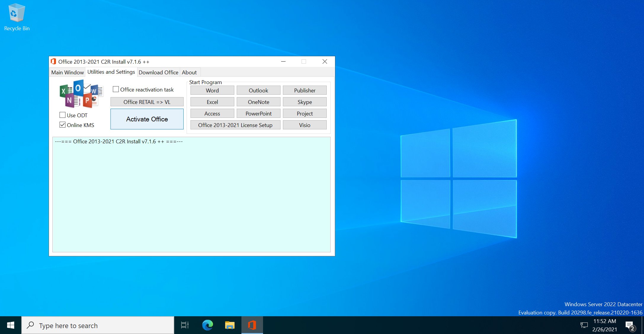Open Office 2013-2021 License Setup

coord(236,125)
